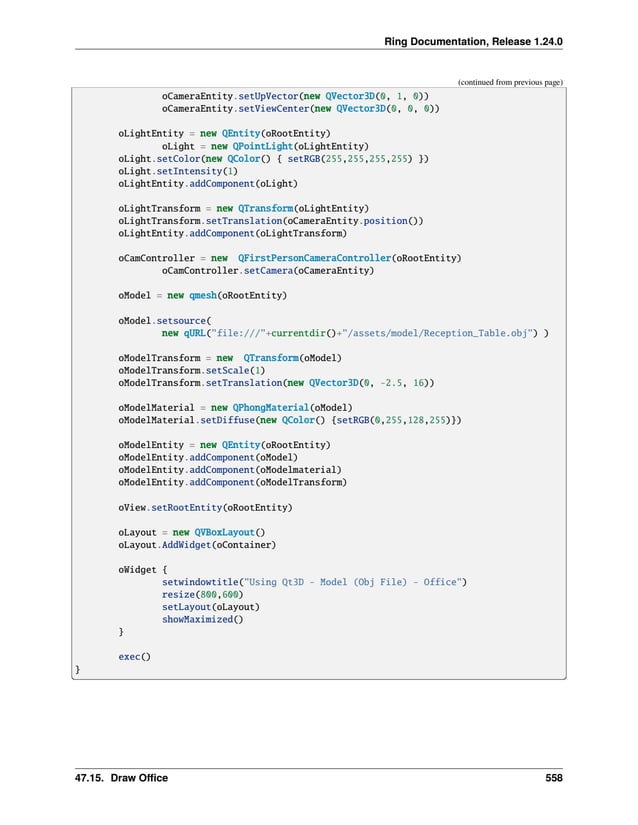The width and height of the screenshot is (638, 825).
Task: Click the line 'oLight = new QPointLight(oLightEntity)'
Action: coord(265,146)
